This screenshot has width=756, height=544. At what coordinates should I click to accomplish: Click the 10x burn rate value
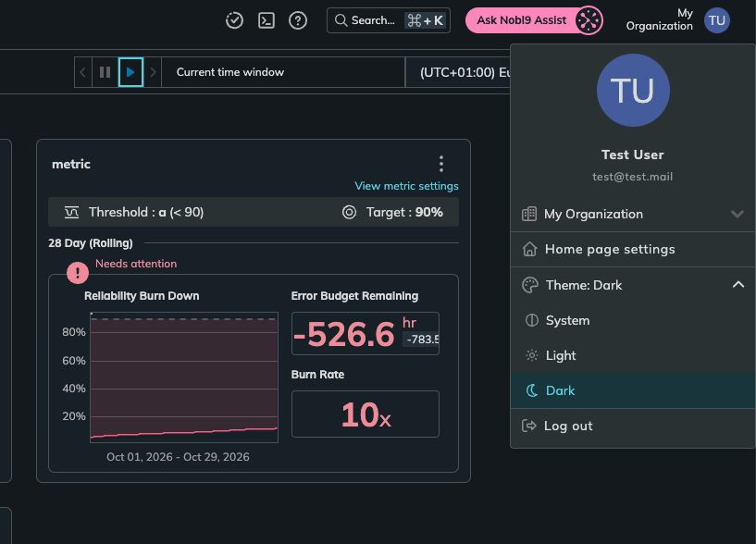click(x=366, y=414)
